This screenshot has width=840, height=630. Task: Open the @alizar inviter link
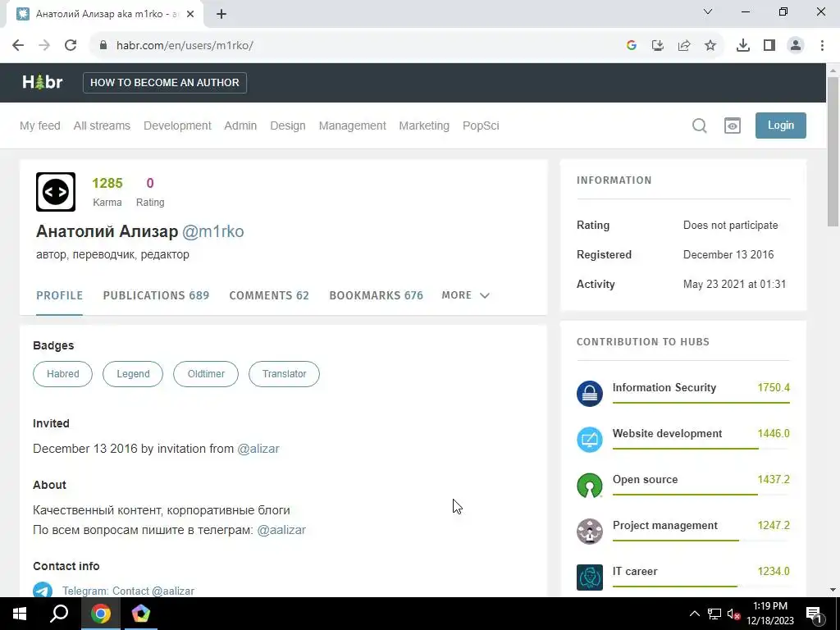pos(258,449)
